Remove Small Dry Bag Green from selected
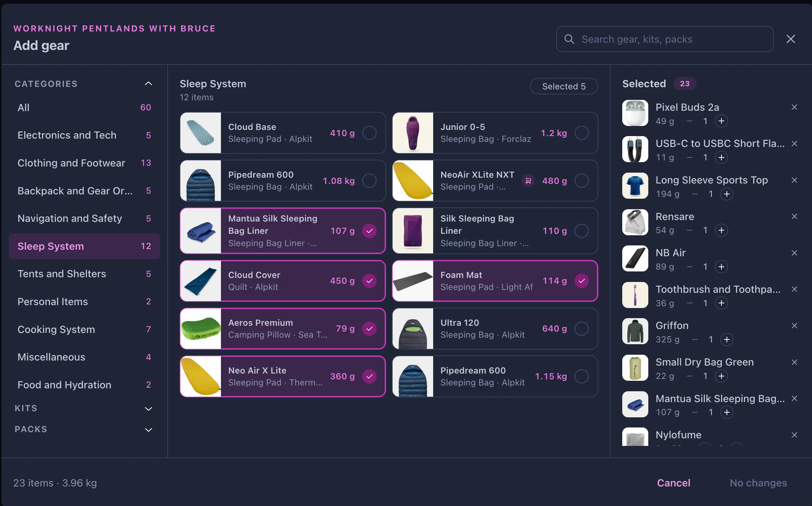 click(x=794, y=362)
